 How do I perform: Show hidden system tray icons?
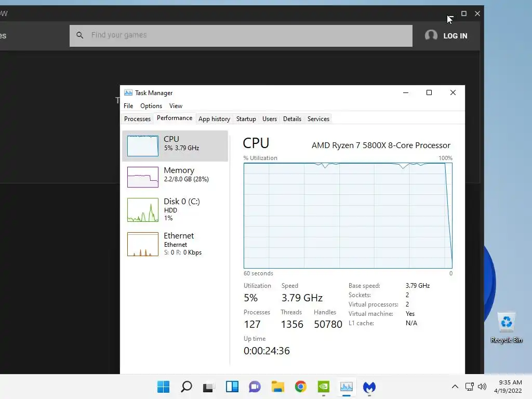click(455, 387)
